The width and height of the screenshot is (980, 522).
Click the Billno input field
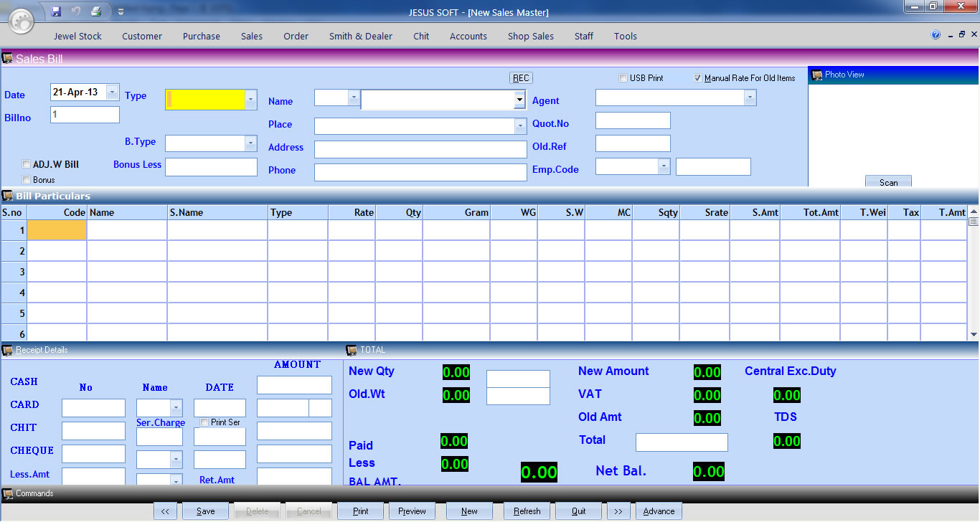(85, 115)
